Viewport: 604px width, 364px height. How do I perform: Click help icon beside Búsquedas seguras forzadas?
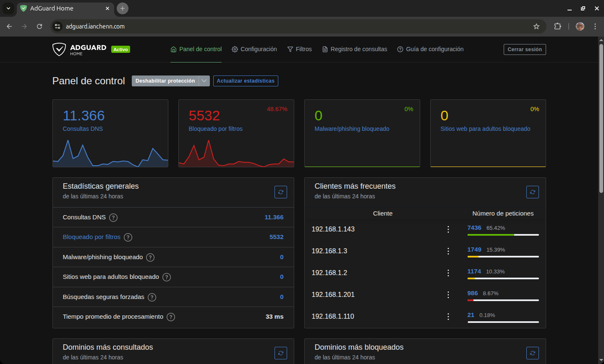152,297
